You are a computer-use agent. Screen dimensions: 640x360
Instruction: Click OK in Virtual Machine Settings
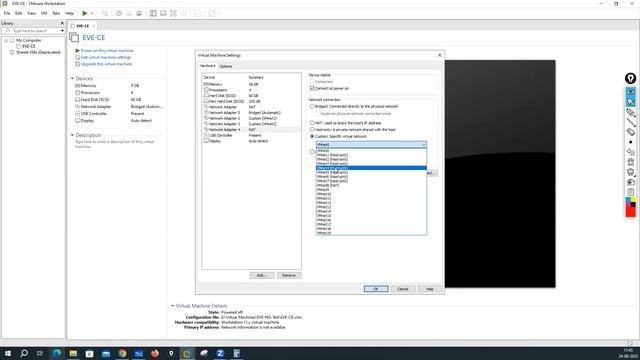(376, 289)
